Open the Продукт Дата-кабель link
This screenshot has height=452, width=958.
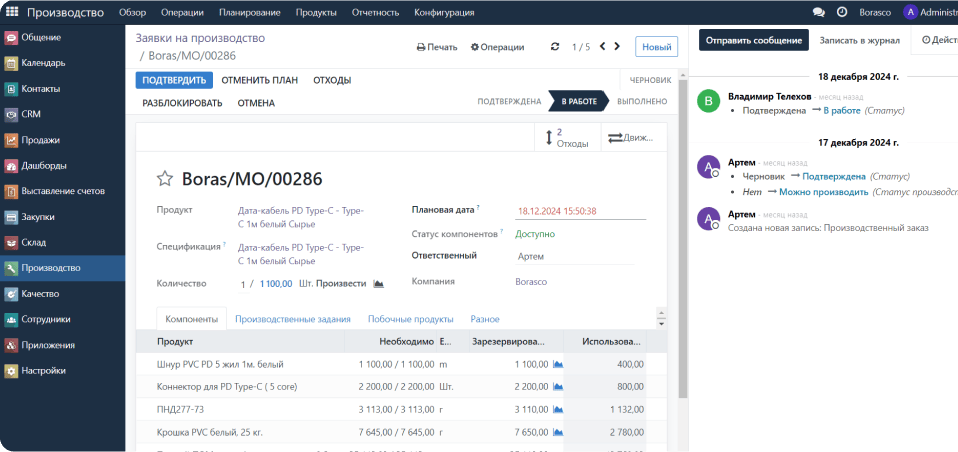(301, 217)
